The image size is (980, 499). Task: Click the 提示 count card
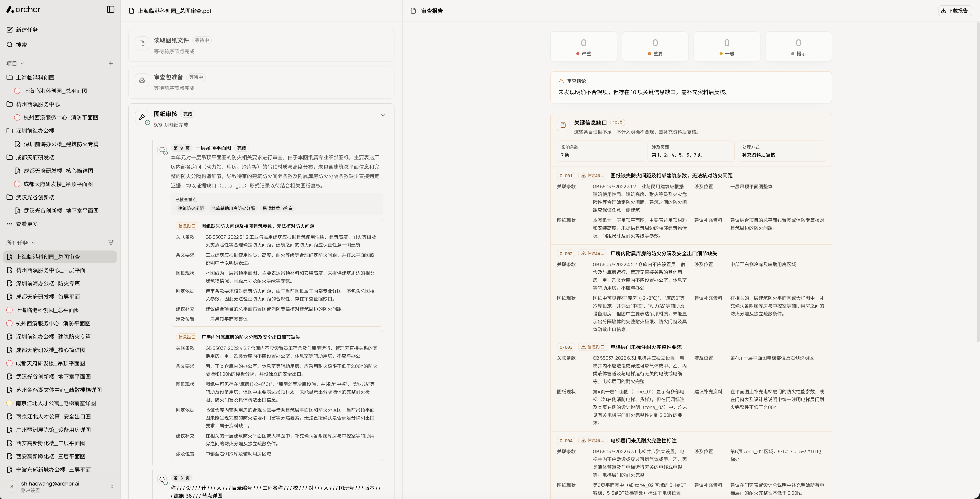tap(798, 46)
